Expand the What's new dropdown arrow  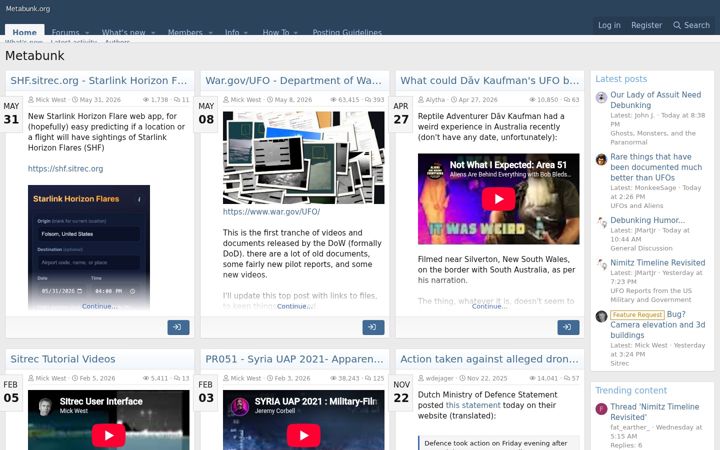[x=153, y=33]
